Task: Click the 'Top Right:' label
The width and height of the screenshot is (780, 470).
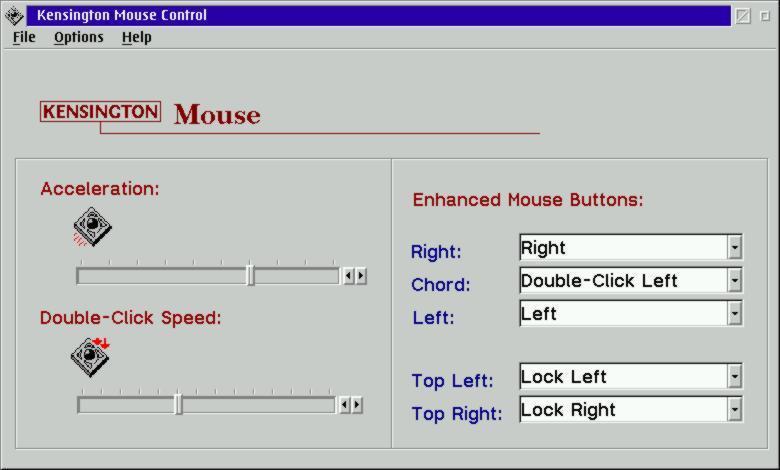Action: 457,413
